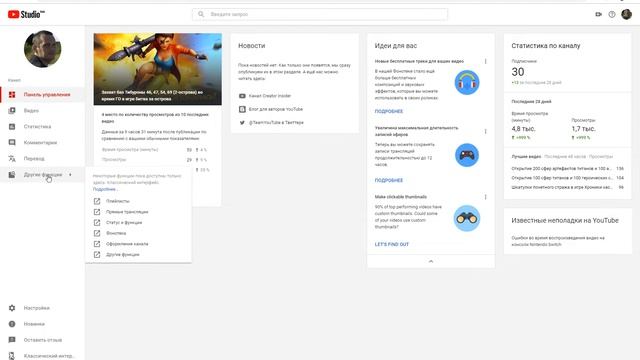This screenshot has height=360, width=640.
Task: Open the Блог для авторов YouTube link
Action: tap(276, 109)
